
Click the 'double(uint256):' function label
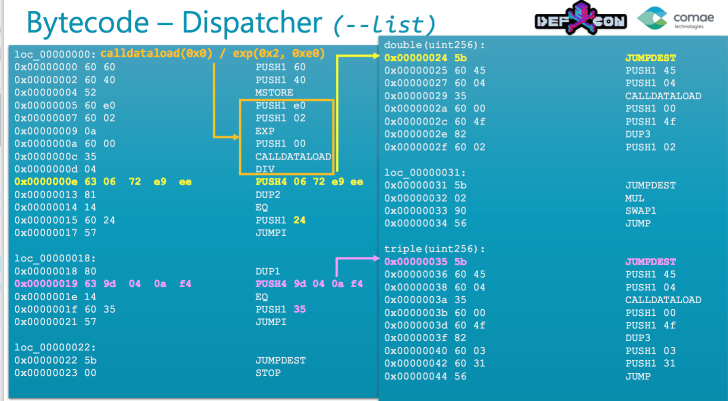tap(435, 45)
